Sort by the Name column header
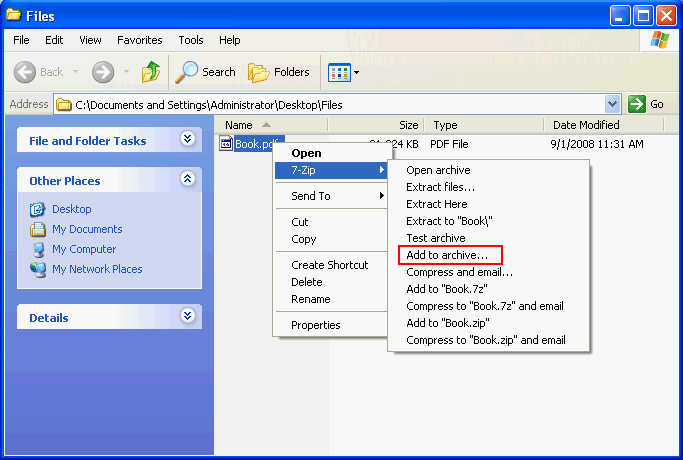 tap(271, 125)
